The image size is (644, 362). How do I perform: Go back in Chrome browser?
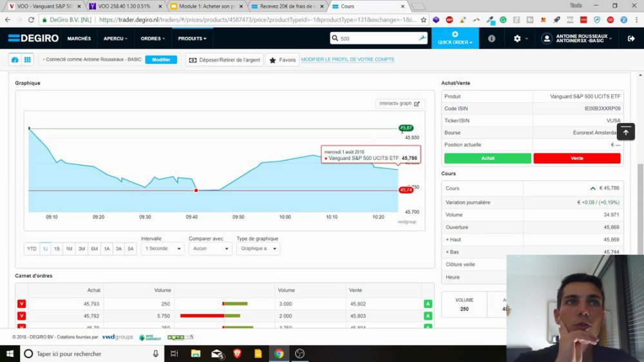8,20
